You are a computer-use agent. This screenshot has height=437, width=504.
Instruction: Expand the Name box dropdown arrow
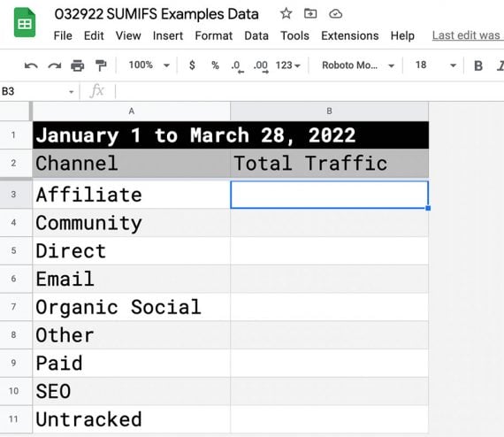pos(72,92)
